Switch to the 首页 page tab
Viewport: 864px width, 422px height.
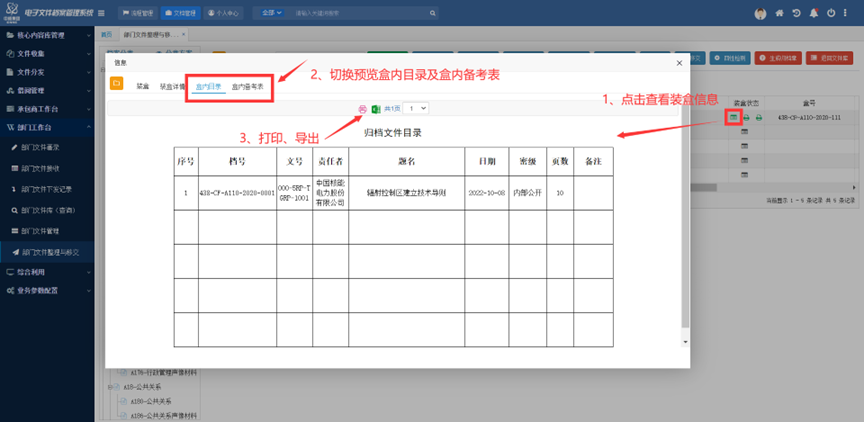(x=106, y=34)
